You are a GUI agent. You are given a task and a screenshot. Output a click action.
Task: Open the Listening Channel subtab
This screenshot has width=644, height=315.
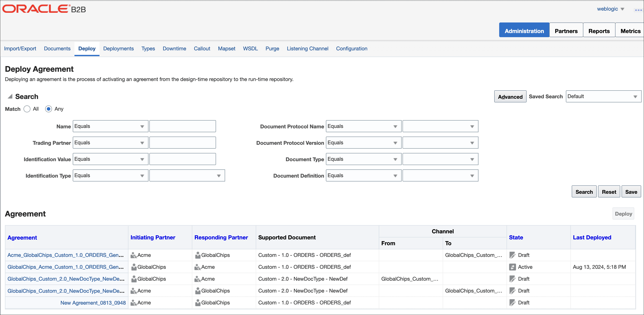[308, 49]
